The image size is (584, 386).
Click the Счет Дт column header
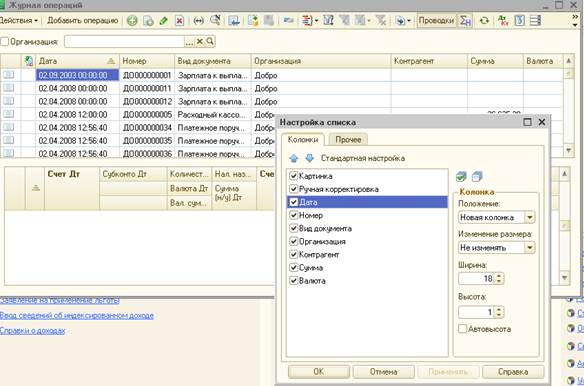(x=72, y=189)
